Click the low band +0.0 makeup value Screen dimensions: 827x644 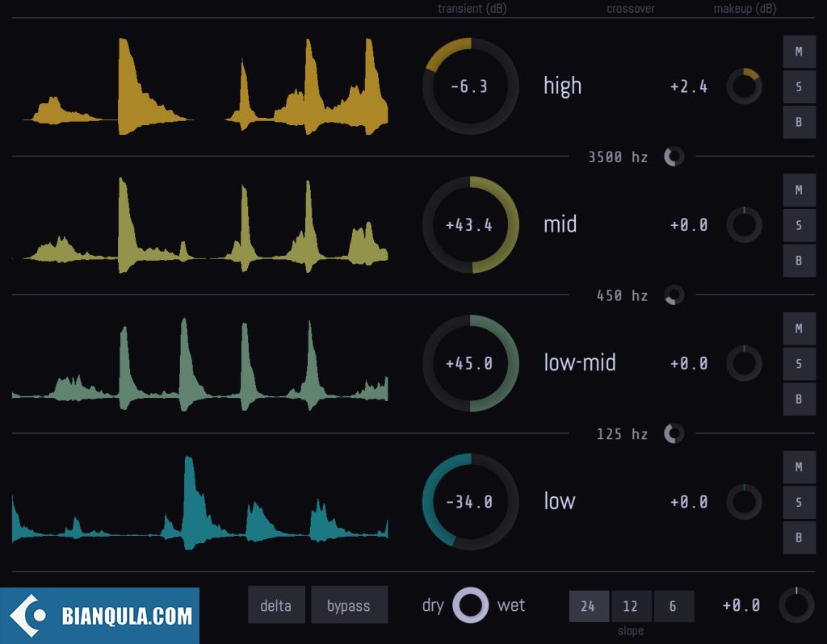[x=689, y=502]
